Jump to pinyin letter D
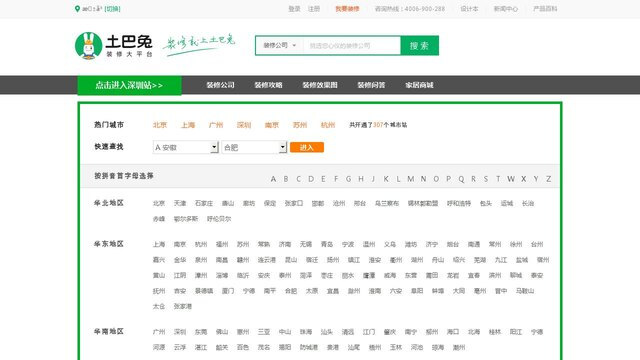640x360 pixels. click(311, 179)
